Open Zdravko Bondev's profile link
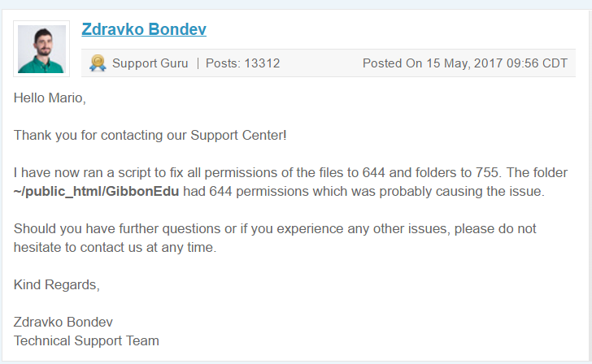The image size is (592, 364). (144, 29)
